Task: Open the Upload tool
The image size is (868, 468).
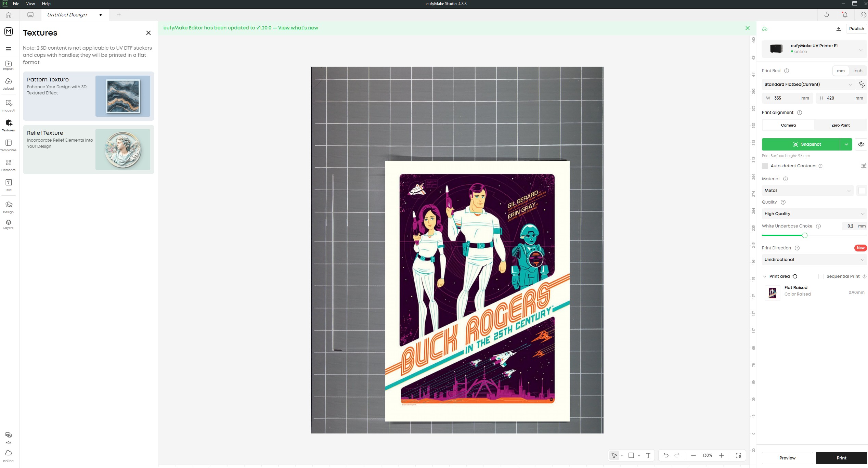Action: pos(9,84)
